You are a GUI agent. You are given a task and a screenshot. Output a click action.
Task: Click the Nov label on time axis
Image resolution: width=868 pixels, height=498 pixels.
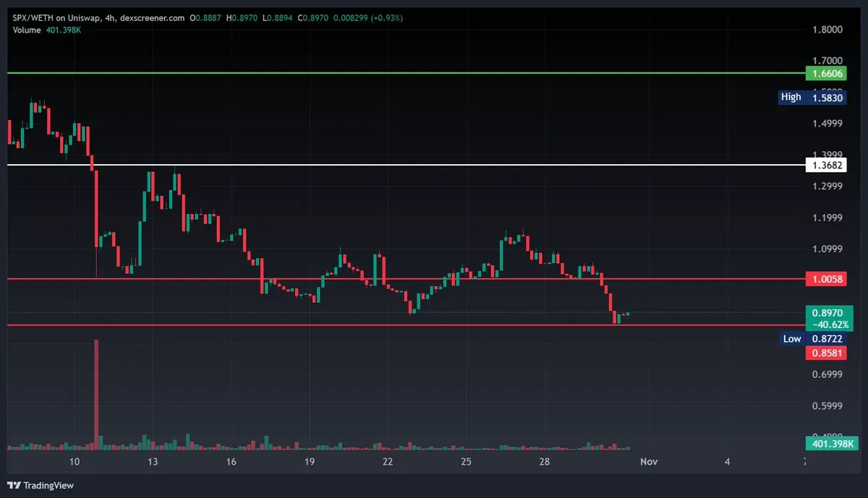(x=649, y=462)
